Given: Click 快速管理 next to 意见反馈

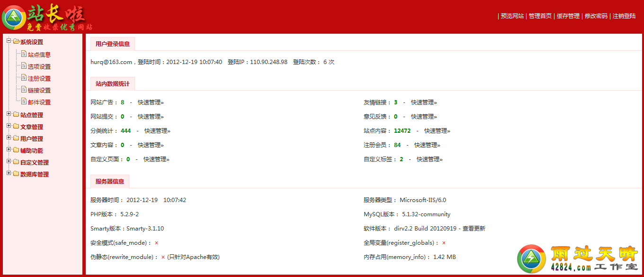Looking at the screenshot, I should tap(424, 116).
